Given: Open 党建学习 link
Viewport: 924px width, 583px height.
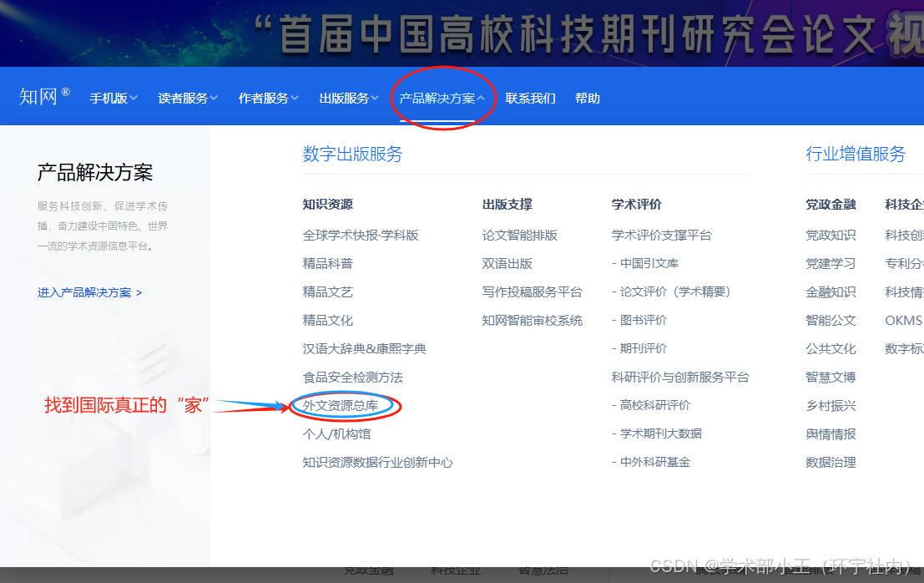Looking at the screenshot, I should click(831, 263).
